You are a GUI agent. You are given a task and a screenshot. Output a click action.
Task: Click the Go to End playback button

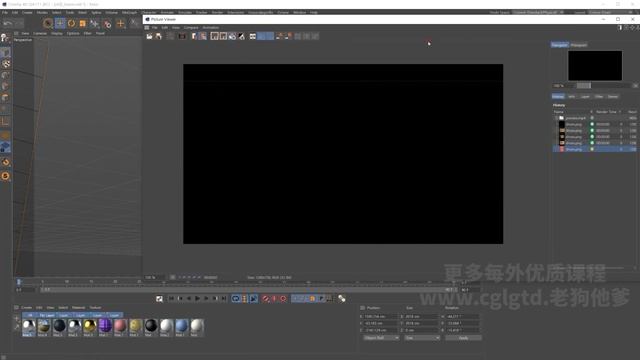[x=224, y=299]
